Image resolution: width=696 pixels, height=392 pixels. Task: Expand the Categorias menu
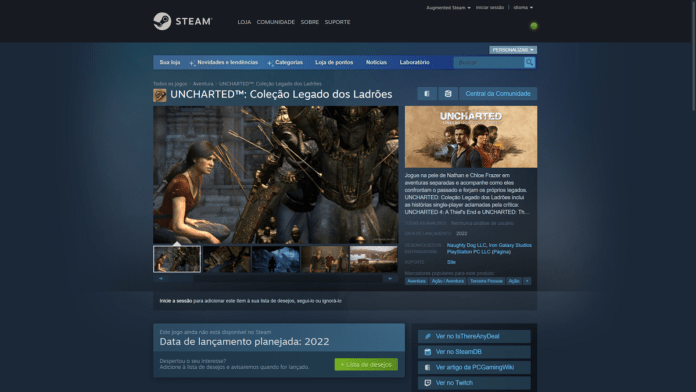[x=285, y=63]
